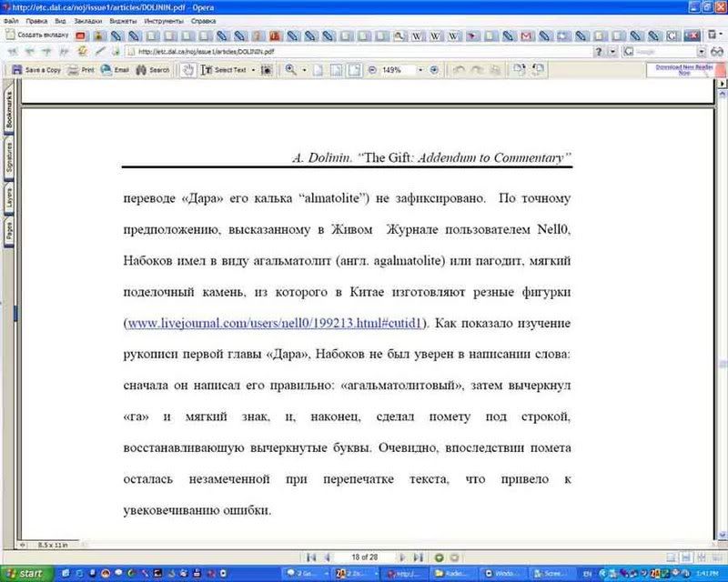The width and height of the screenshot is (728, 582).
Task: Open the Инструменты menu
Action: [x=164, y=19]
